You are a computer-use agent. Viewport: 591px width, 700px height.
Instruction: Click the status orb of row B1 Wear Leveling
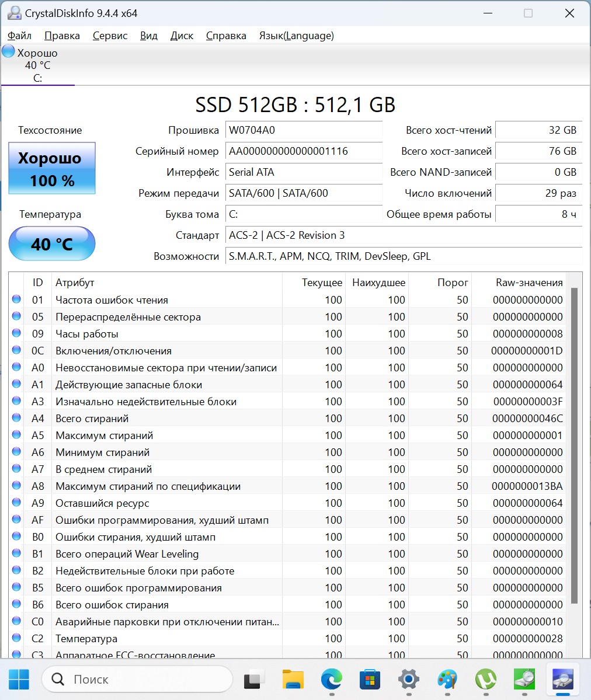click(x=16, y=553)
